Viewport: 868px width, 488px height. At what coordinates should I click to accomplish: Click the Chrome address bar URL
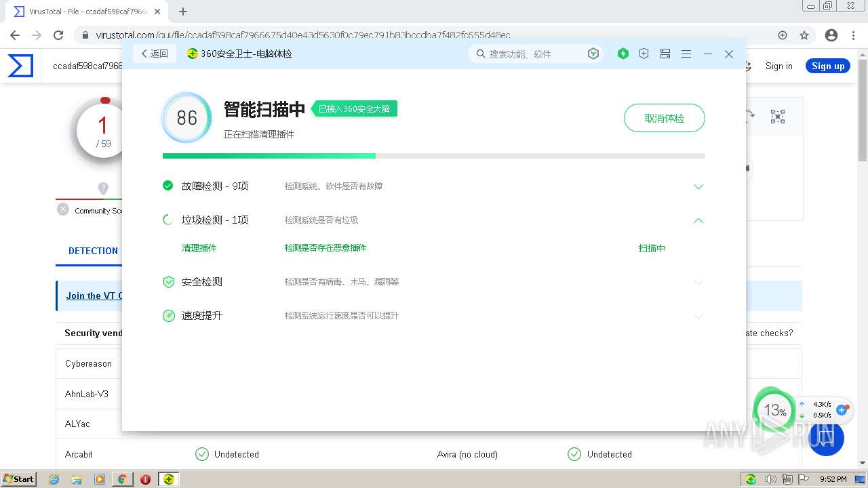point(303,35)
